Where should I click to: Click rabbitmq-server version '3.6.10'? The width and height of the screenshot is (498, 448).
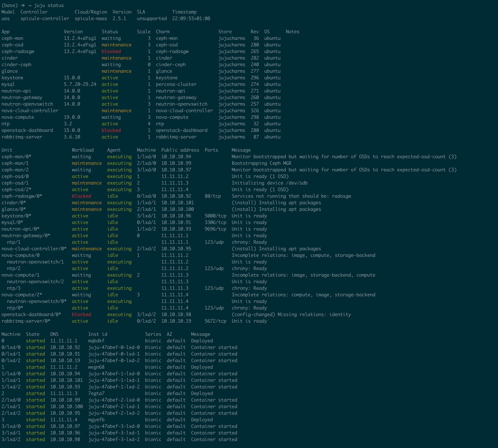pos(72,137)
